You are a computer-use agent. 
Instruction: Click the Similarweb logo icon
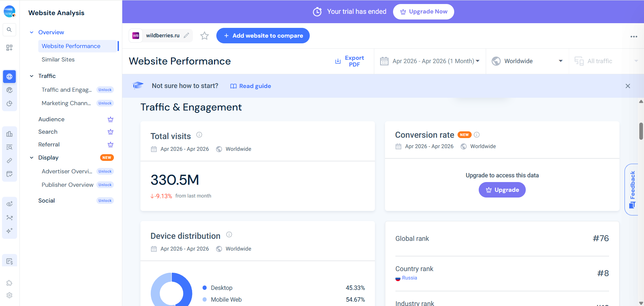pyautogui.click(x=9, y=11)
